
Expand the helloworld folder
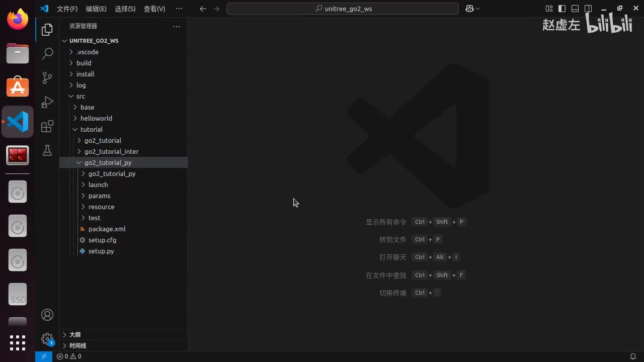point(123,118)
